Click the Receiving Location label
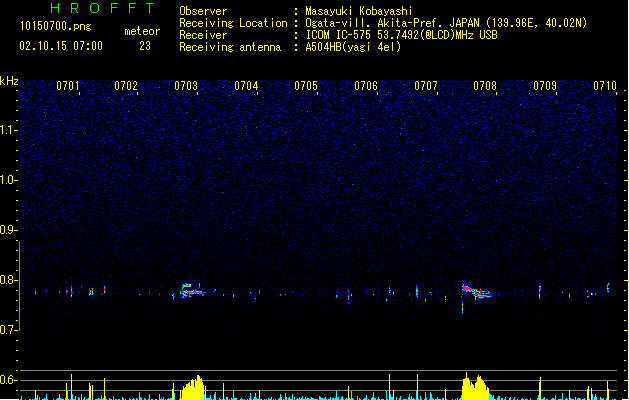629x400 pixels. (233, 23)
